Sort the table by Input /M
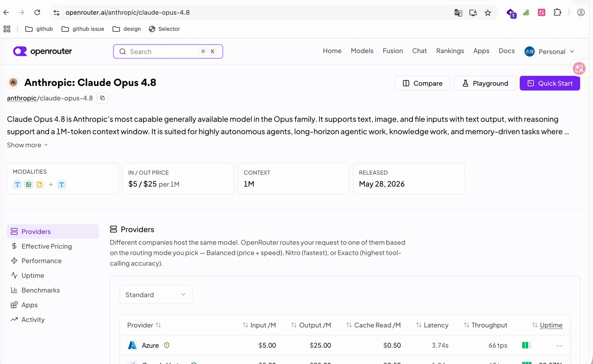The image size is (593, 364). (x=259, y=325)
